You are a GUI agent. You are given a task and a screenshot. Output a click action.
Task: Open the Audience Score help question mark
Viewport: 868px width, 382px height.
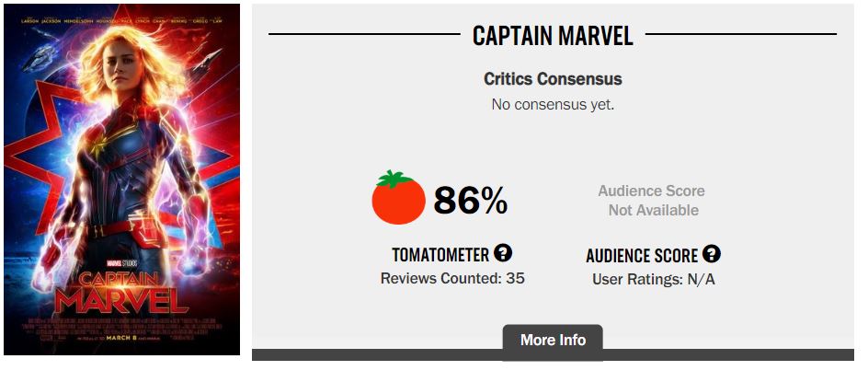712,254
